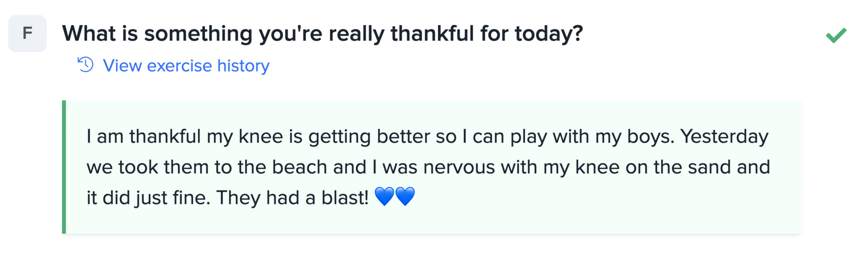Click "They had a blast!" sentence
Viewport: 868px width, 253px height.
pyautogui.click(x=292, y=198)
